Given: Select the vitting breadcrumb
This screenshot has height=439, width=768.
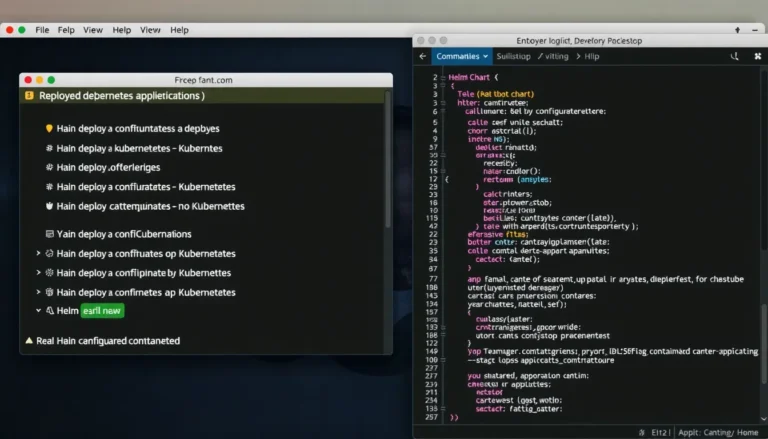Looking at the screenshot, I should [557, 56].
